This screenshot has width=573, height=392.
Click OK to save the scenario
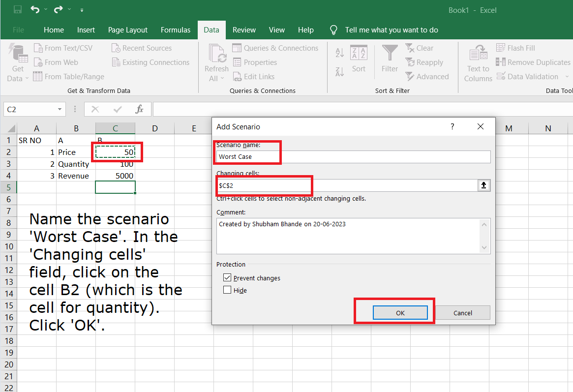point(400,312)
